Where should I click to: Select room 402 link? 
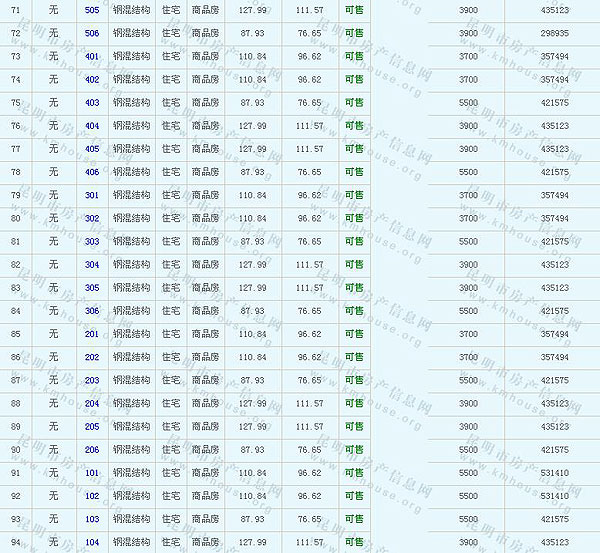(x=92, y=79)
